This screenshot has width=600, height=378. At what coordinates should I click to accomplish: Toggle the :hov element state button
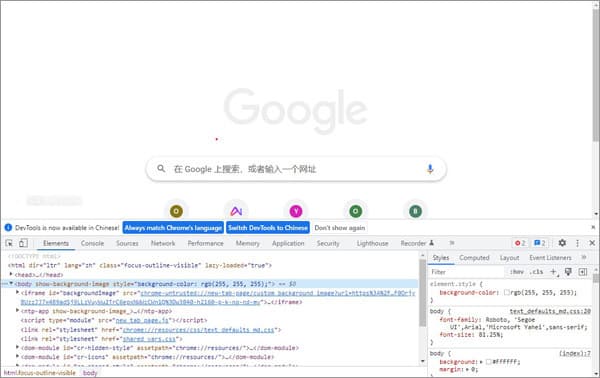[x=517, y=272]
